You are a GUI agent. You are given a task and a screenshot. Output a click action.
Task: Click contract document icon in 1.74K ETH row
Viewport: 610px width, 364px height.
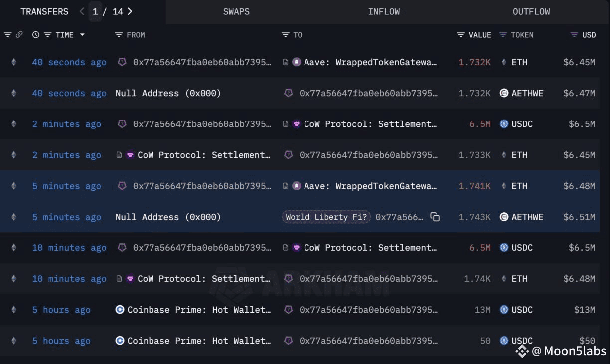[119, 279]
